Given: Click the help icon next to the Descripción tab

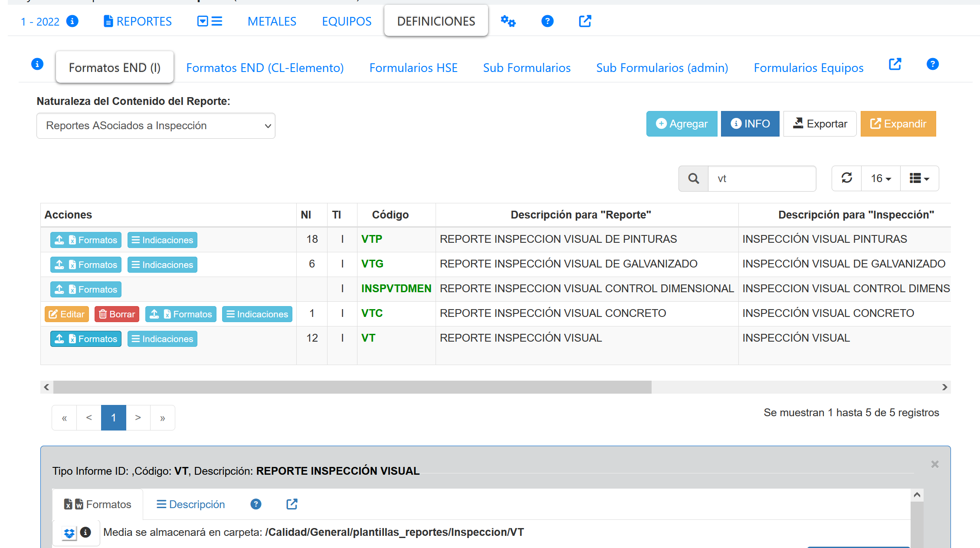Looking at the screenshot, I should (x=256, y=504).
